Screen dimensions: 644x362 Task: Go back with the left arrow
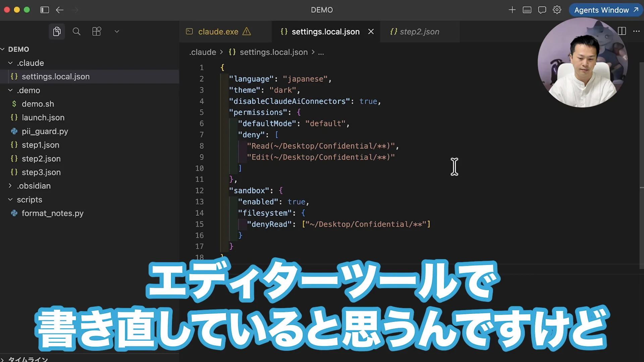(x=60, y=10)
